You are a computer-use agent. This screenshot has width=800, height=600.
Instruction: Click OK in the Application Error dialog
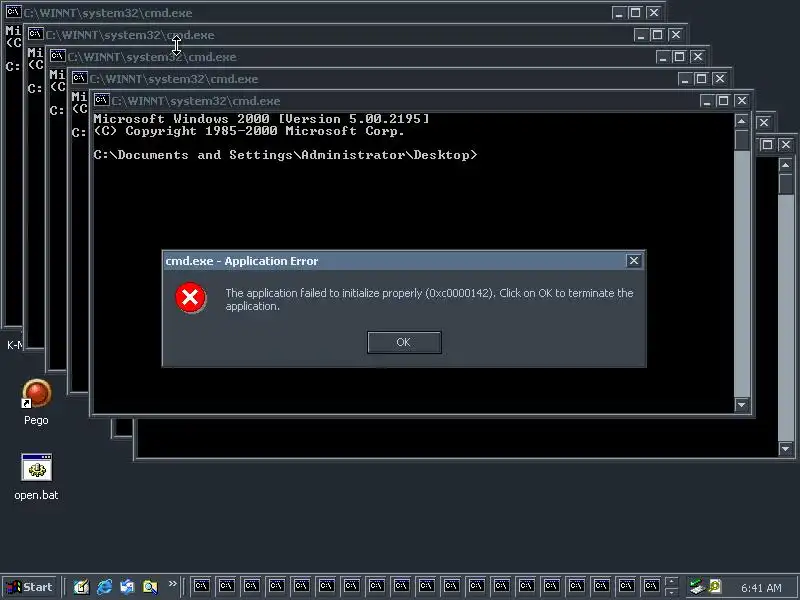(404, 342)
